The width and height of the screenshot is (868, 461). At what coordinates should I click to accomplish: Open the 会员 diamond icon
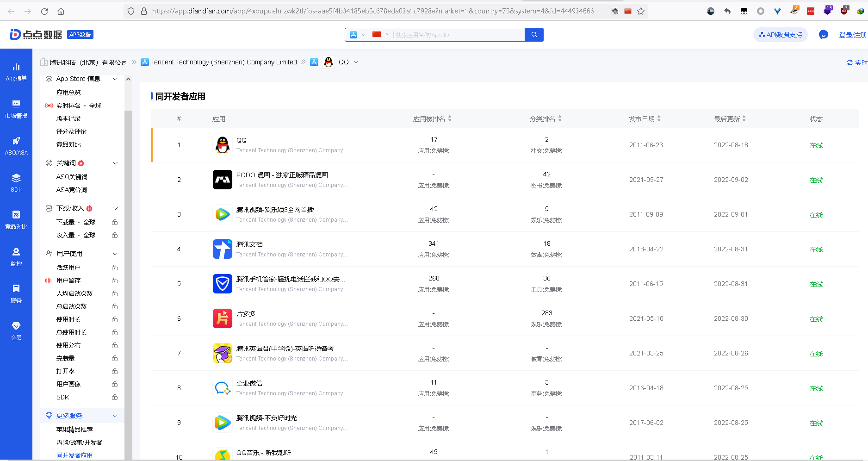[16, 326]
